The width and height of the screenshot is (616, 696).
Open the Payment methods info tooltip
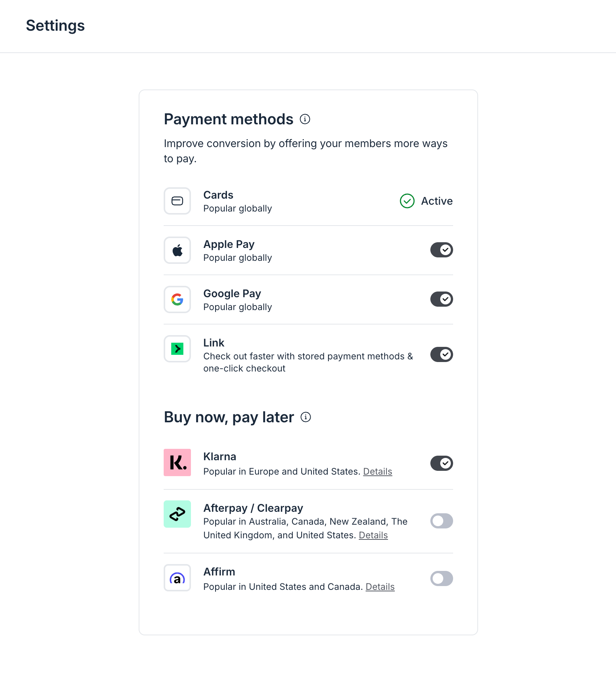pos(304,119)
